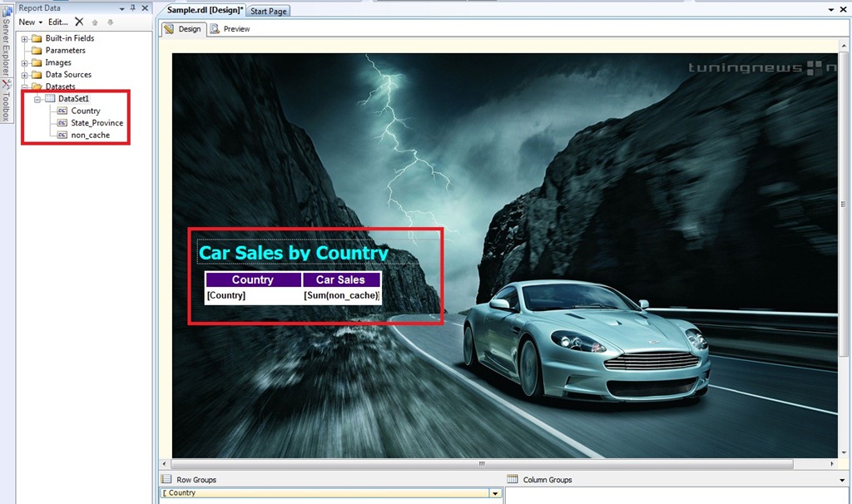Select the [Sum(non_cache)] data cell

(x=341, y=295)
